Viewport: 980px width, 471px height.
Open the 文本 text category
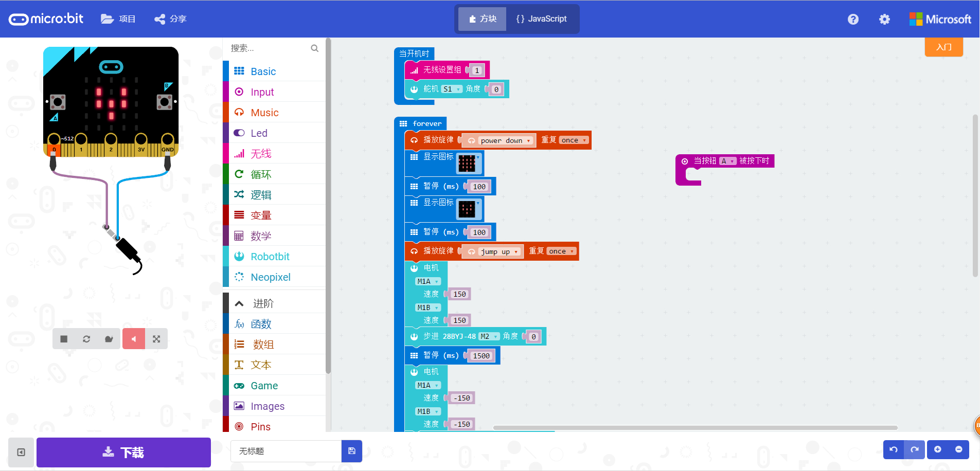(x=274, y=365)
